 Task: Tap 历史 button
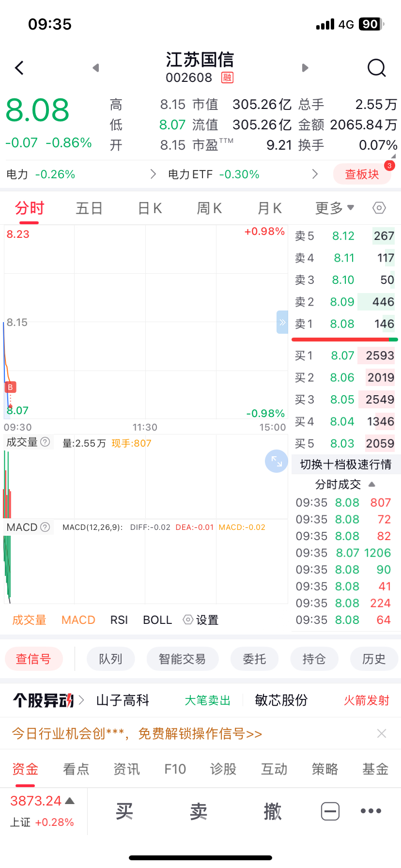click(x=374, y=659)
